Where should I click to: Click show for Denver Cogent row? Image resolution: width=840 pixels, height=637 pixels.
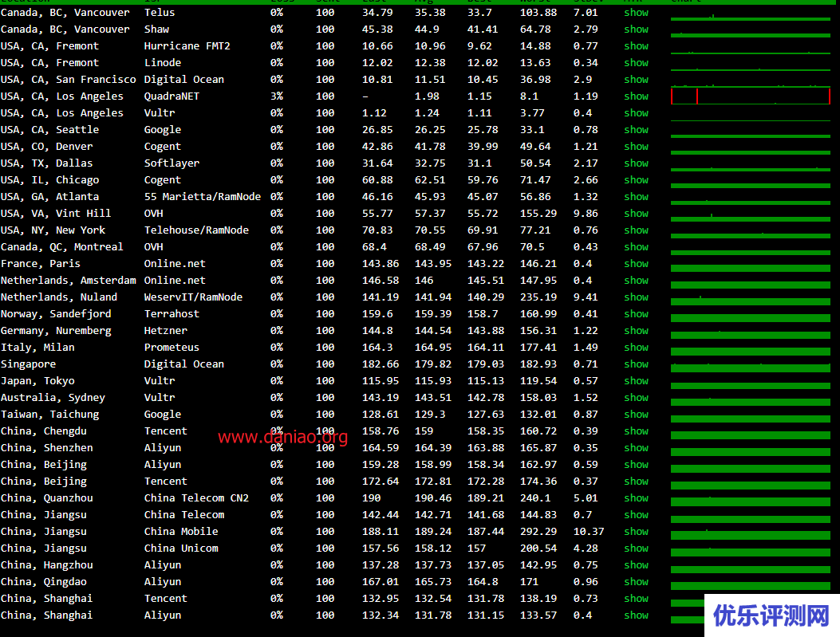pos(636,147)
